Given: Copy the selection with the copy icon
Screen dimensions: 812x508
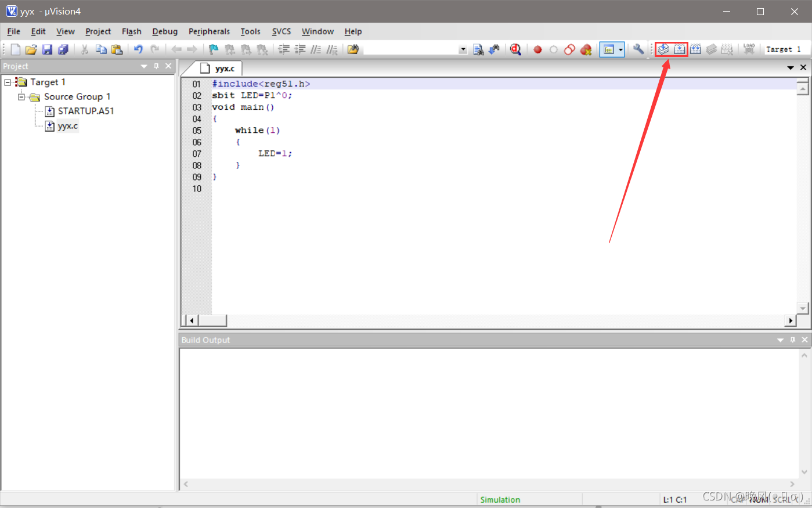Looking at the screenshot, I should 101,49.
